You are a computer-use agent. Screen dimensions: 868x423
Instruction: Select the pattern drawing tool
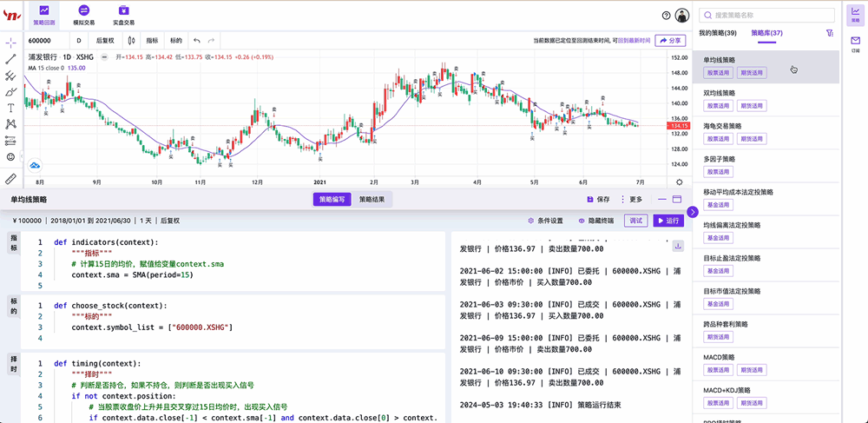coord(10,124)
